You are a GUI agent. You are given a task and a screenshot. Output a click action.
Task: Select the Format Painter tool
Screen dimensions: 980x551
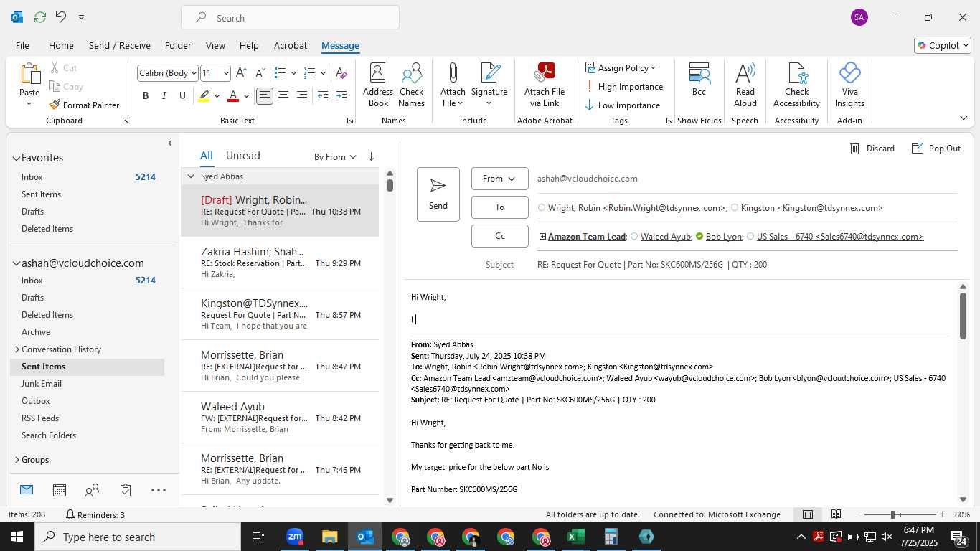(x=84, y=105)
